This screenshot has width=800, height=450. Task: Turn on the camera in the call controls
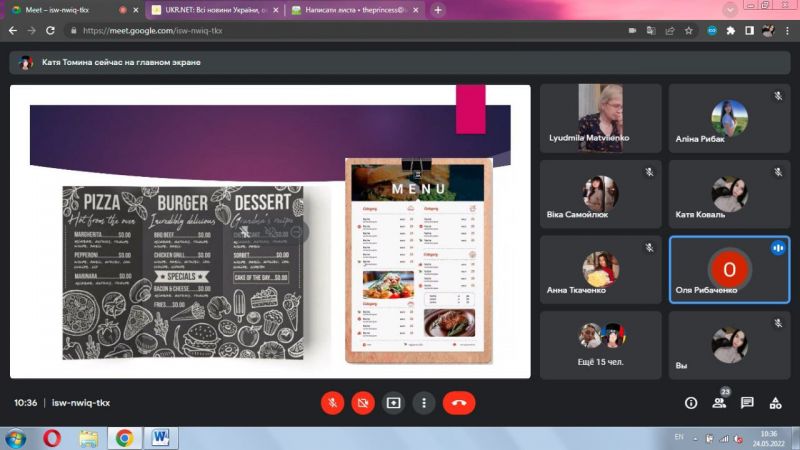tap(363, 403)
